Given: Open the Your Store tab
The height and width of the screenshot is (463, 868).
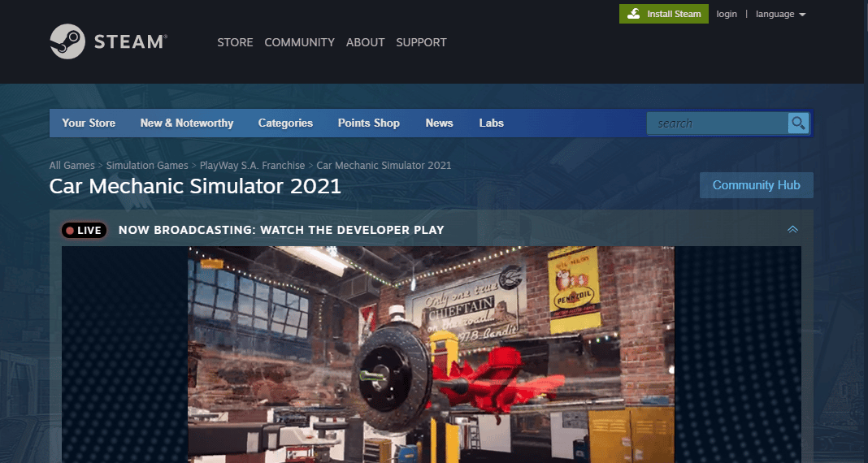Looking at the screenshot, I should point(89,123).
